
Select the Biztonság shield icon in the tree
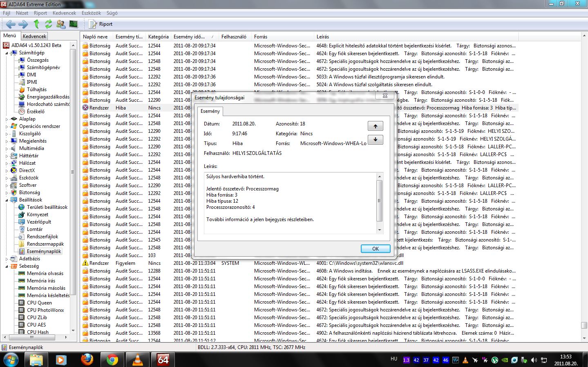pos(14,192)
